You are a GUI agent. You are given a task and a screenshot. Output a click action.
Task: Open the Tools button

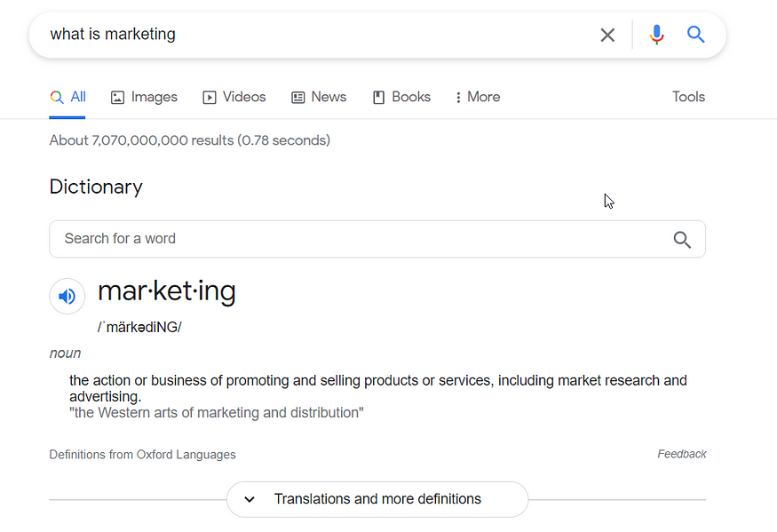[x=688, y=98]
